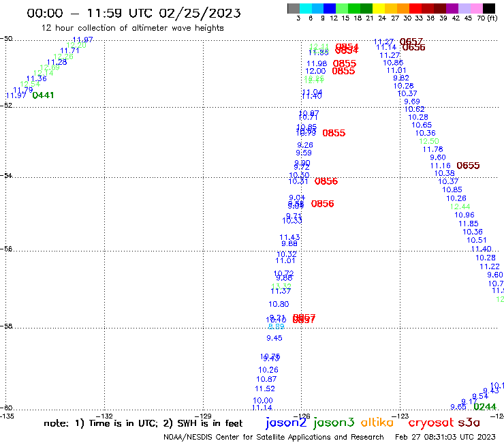The image size is (504, 443).
Task: Click the 10.00 wave height value
Action: click(263, 401)
